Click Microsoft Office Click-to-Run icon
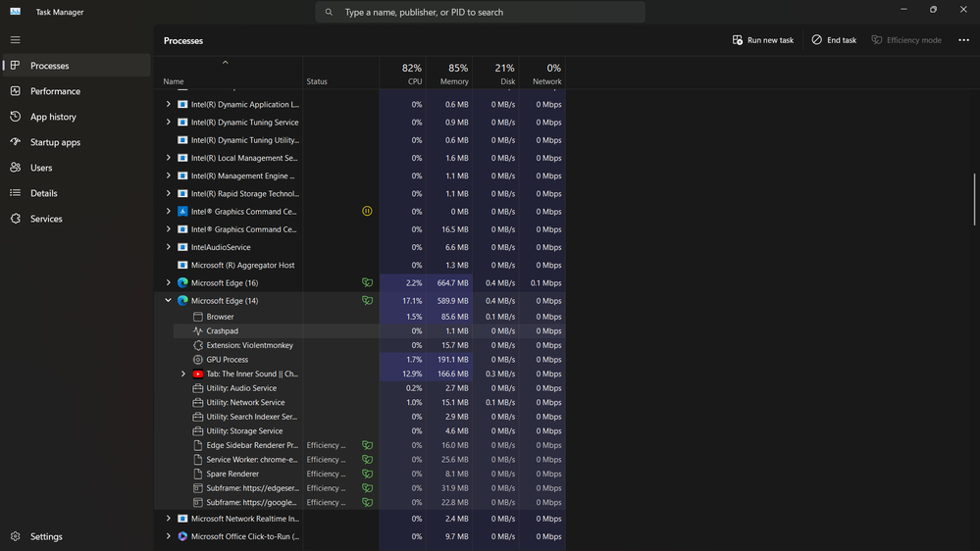 (x=182, y=536)
